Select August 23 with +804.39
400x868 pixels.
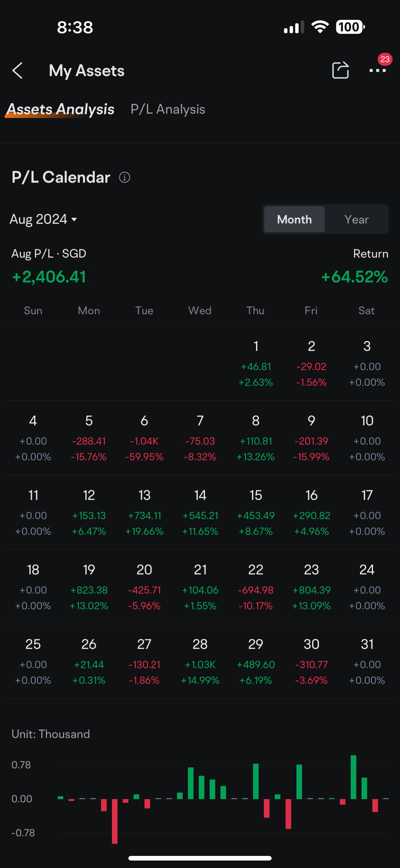[311, 587]
